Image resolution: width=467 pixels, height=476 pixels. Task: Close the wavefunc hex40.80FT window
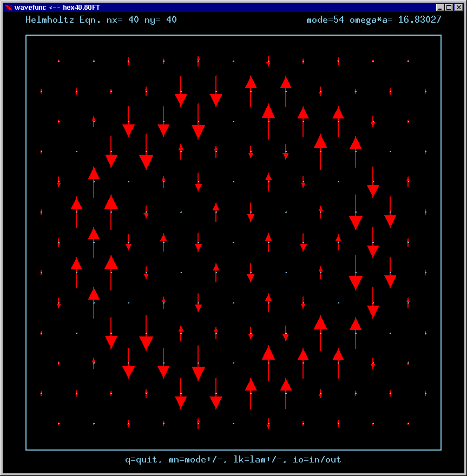click(458, 7)
